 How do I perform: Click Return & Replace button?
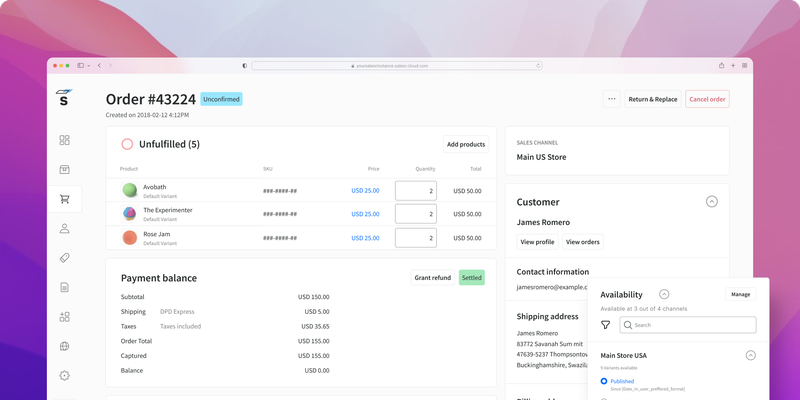point(653,99)
